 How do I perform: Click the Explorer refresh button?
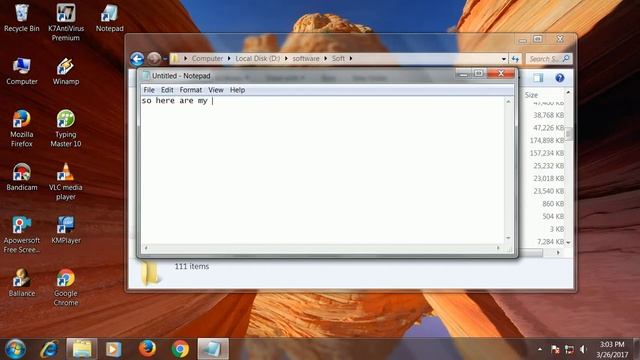coord(515,59)
